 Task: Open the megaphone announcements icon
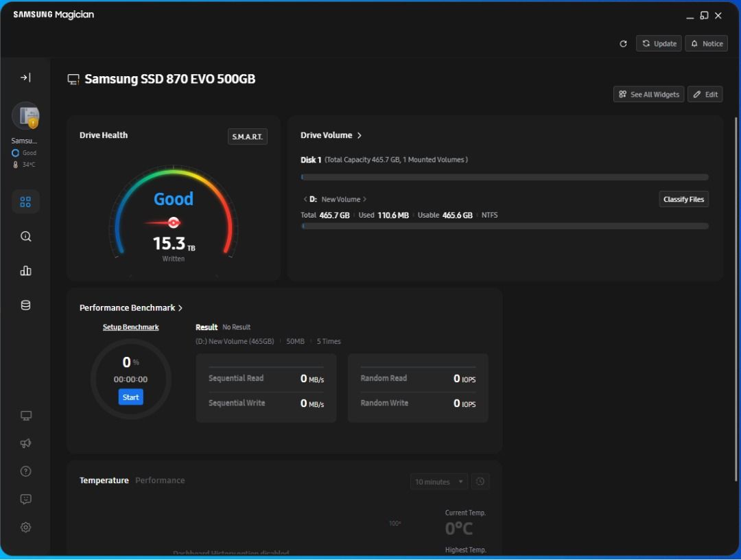[x=25, y=443]
